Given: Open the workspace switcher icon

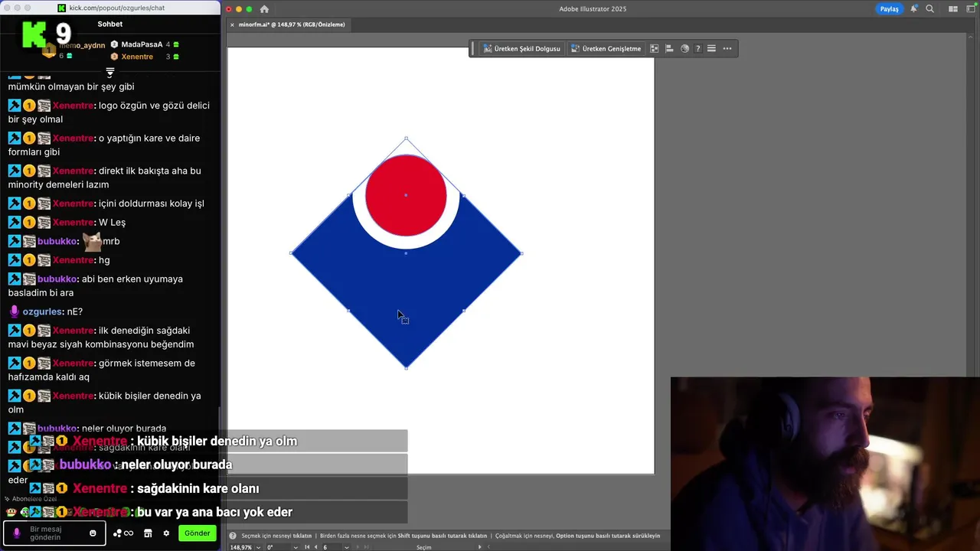Looking at the screenshot, I should click(971, 9).
